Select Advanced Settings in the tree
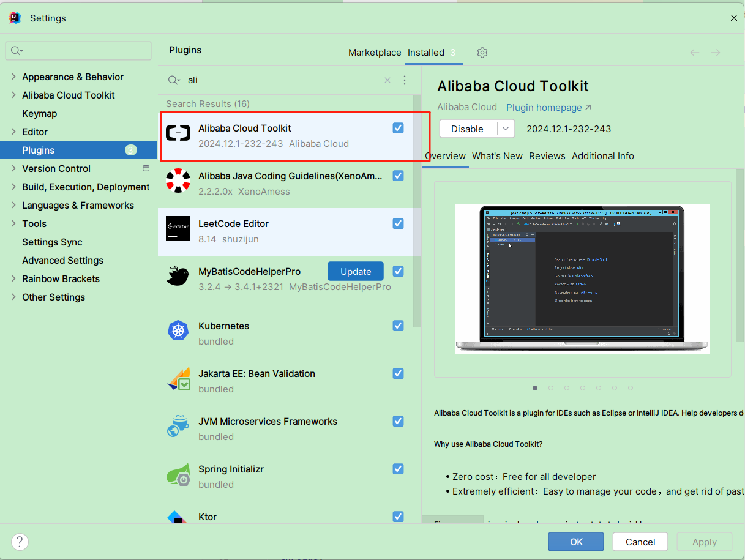This screenshot has width=745, height=560. click(62, 260)
